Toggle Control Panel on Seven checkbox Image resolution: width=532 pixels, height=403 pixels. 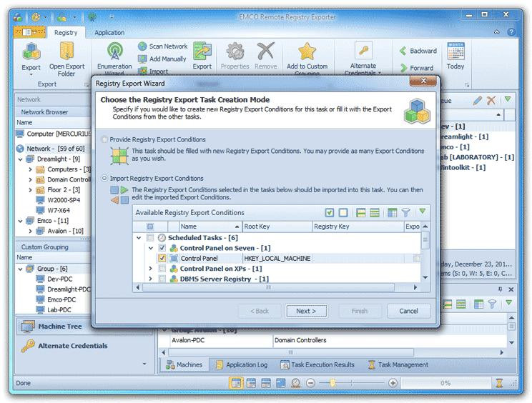pos(162,248)
